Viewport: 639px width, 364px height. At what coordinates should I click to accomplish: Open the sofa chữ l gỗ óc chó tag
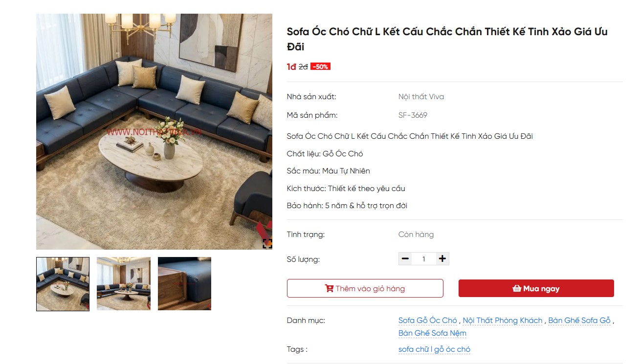click(x=434, y=349)
